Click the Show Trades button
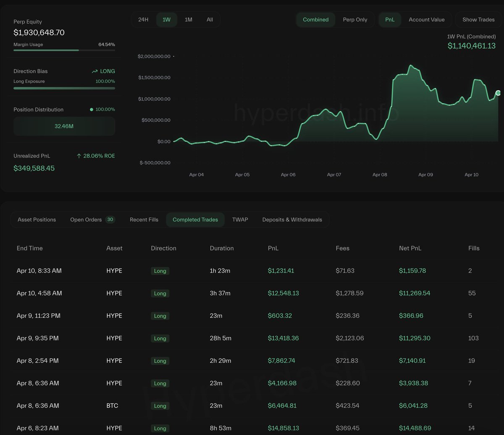 point(478,20)
